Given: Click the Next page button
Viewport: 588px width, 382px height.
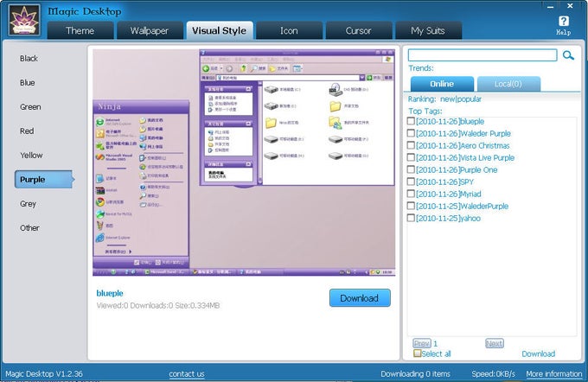Looking at the screenshot, I should 495,343.
